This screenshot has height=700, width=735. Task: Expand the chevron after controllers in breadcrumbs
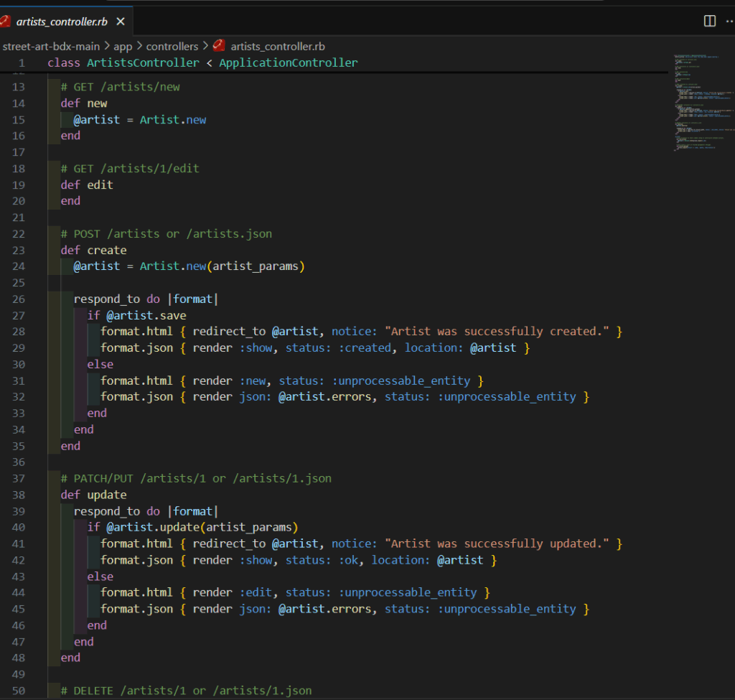coord(206,46)
